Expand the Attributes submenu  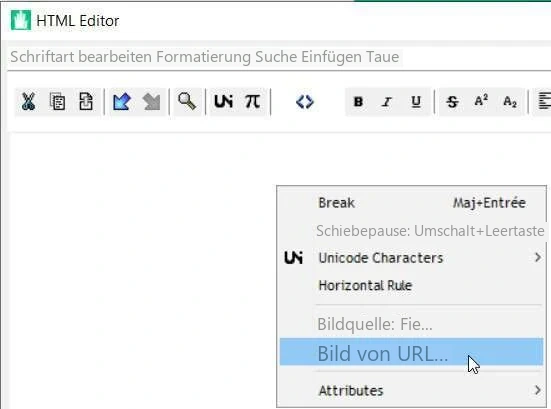coord(411,390)
